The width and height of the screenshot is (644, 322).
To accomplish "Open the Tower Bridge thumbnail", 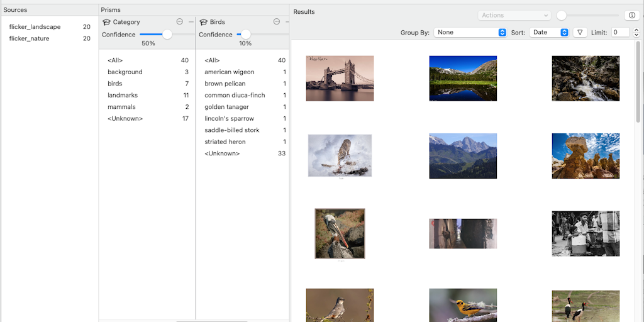I will [x=340, y=79].
